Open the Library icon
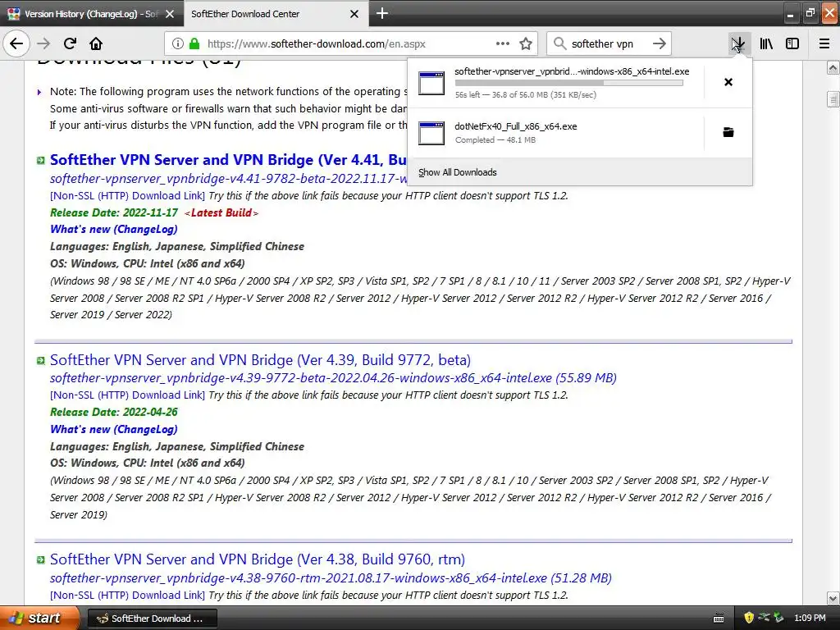840x630 pixels. pos(766,43)
